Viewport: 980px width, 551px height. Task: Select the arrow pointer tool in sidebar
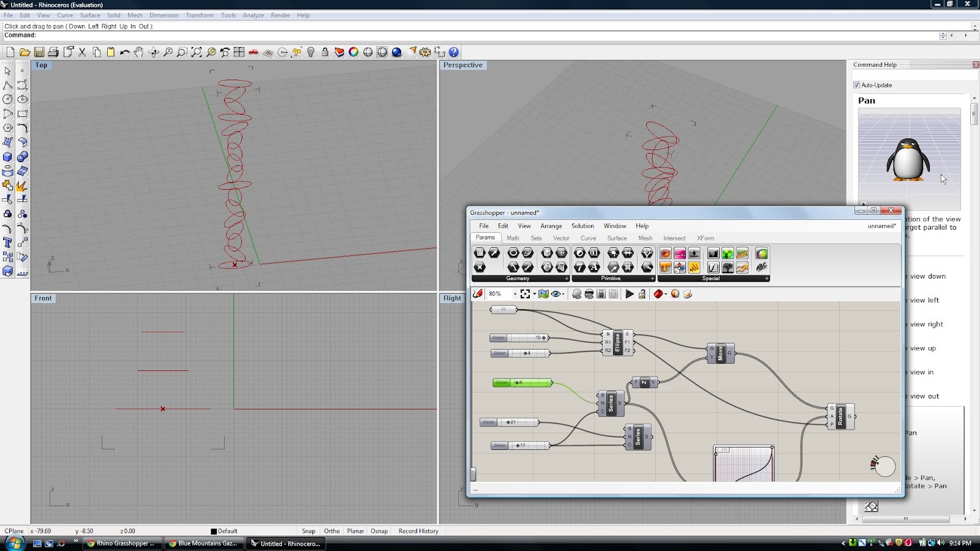click(x=8, y=71)
